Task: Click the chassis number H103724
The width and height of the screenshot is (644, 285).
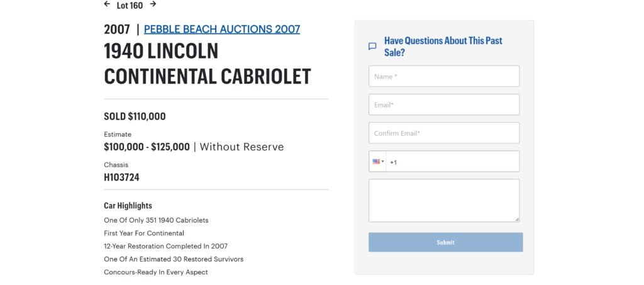Action: point(121,177)
